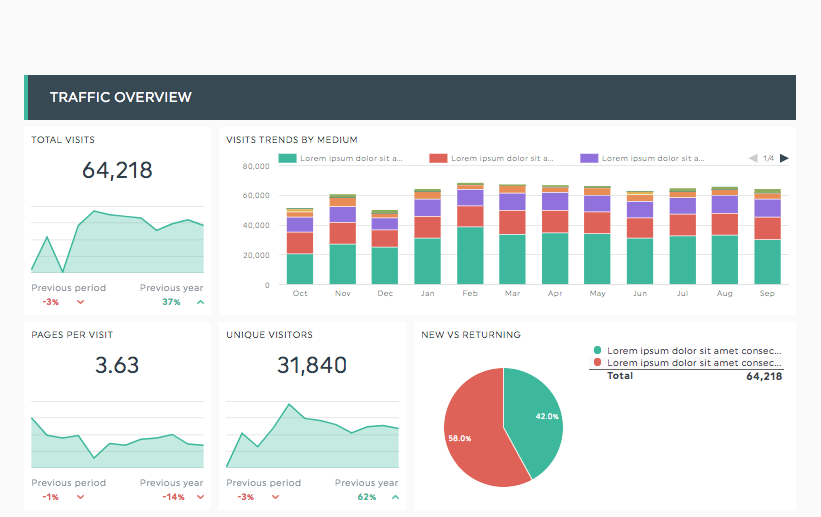Click the 64,218 Total Visits value
Image resolution: width=821 pixels, height=517 pixels.
tap(118, 170)
